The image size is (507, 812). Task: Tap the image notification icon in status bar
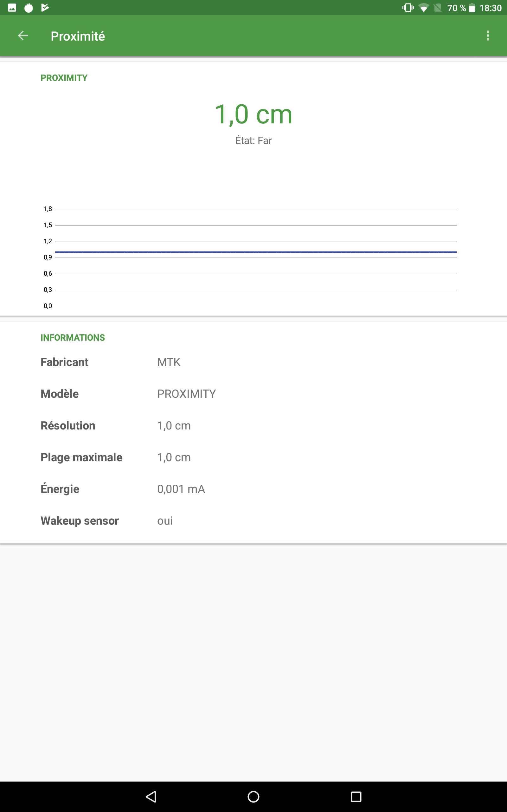[12, 8]
